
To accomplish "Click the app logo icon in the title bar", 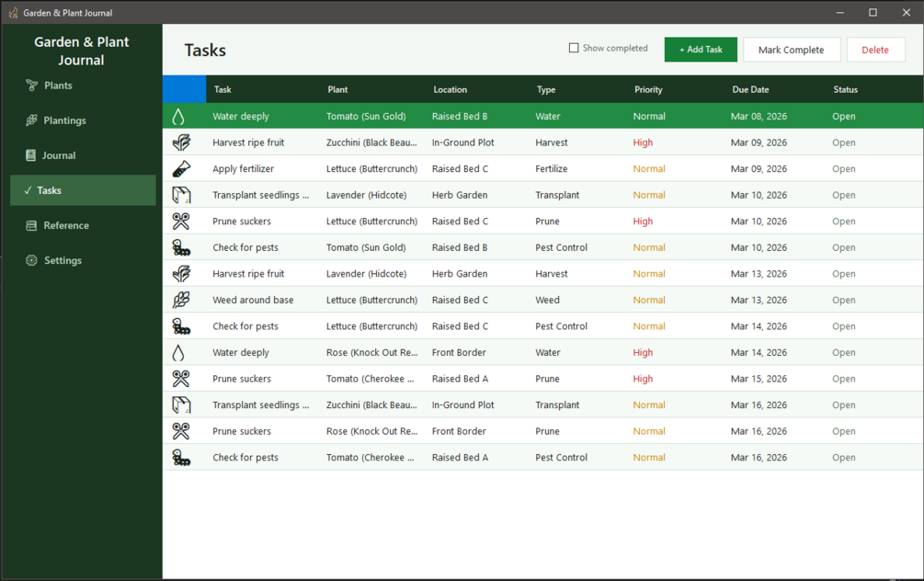I will 13,12.
